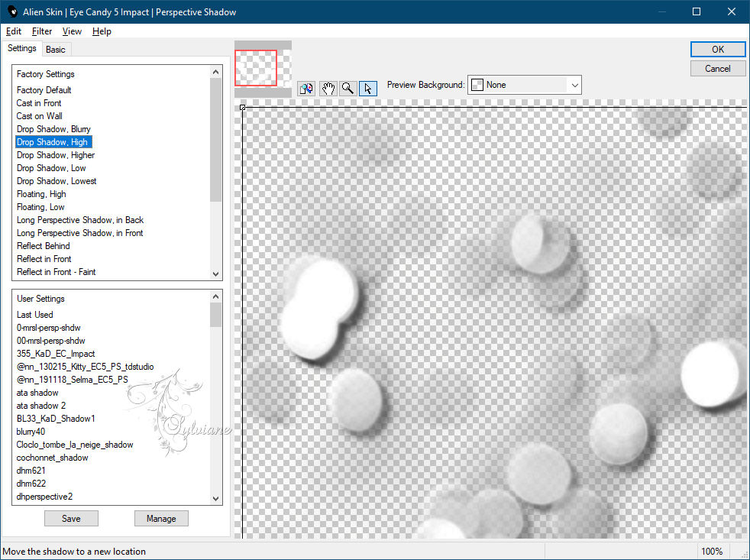Image resolution: width=750 pixels, height=560 pixels.
Task: Close the Perspective Shadow dialog
Action: [732, 11]
